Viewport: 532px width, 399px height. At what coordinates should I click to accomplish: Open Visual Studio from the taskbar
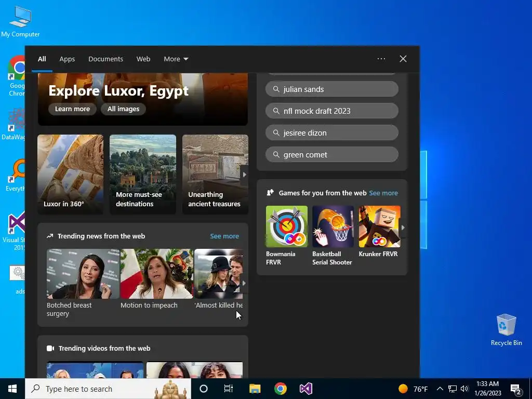[x=305, y=389]
